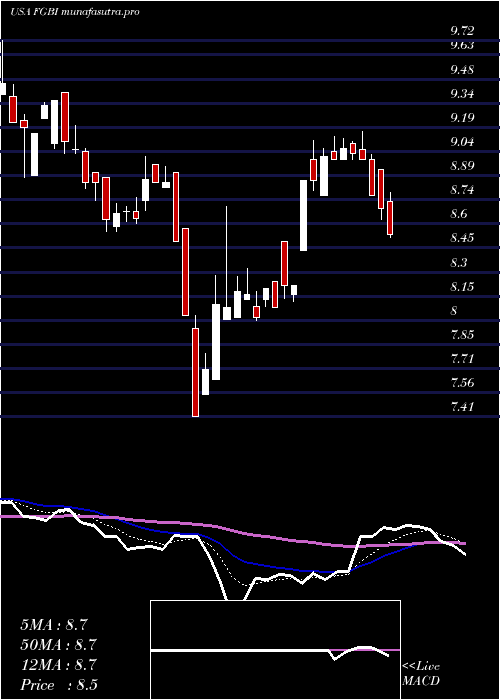Click the 9.34 price level label
The height and width of the screenshot is (700, 500).
(462, 94)
